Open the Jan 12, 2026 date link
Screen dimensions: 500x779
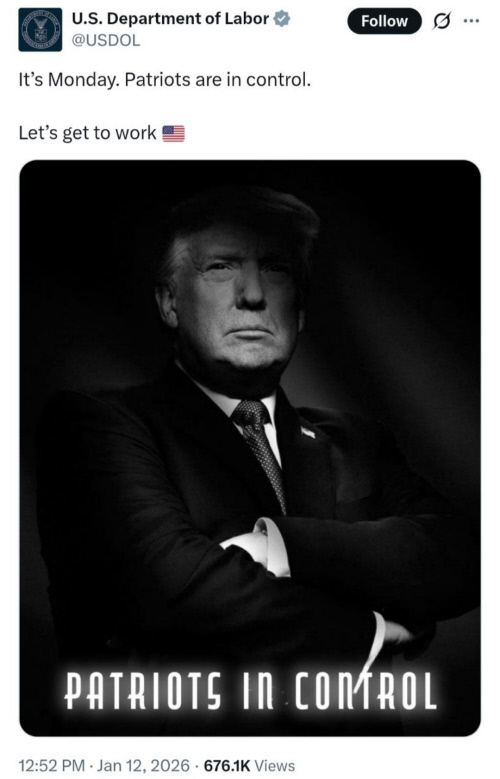click(143, 765)
